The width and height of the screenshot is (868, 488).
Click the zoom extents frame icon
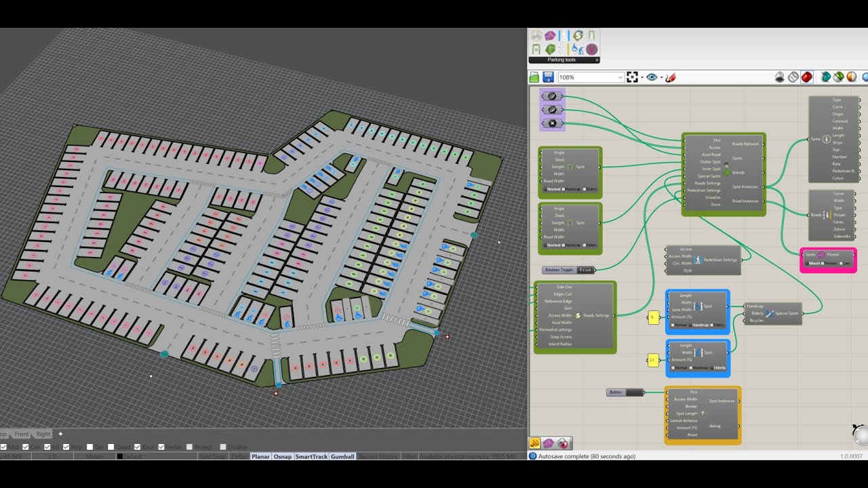coord(632,77)
